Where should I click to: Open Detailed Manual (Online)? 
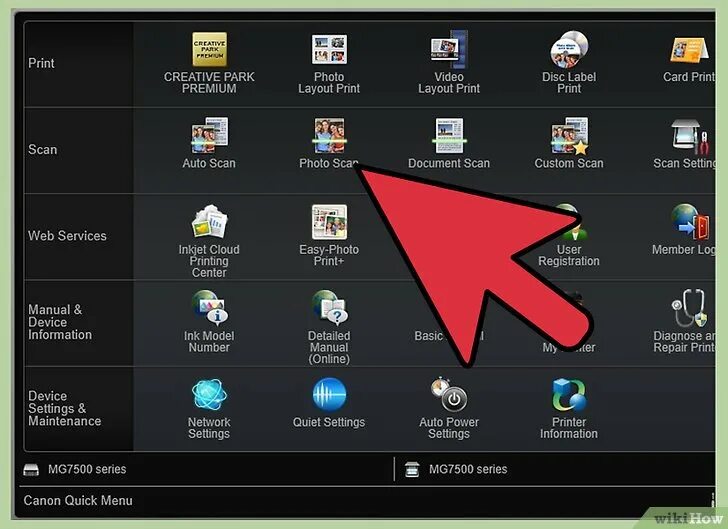[x=329, y=327]
